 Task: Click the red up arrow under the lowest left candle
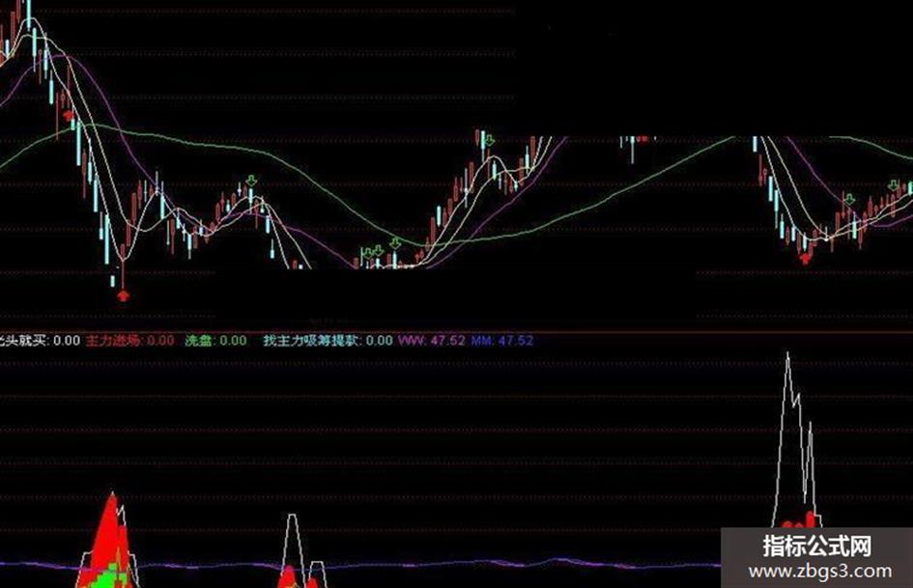click(x=123, y=295)
